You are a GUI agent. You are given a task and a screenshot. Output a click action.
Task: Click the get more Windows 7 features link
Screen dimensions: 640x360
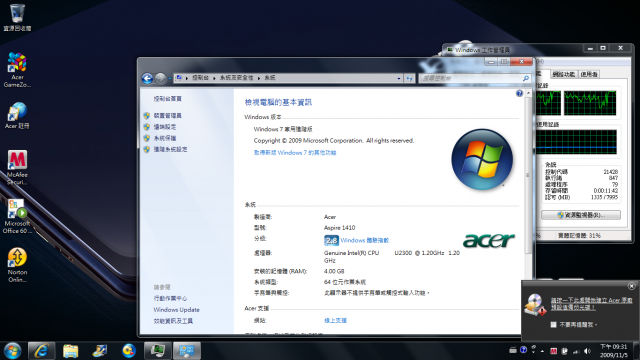pyautogui.click(x=295, y=153)
